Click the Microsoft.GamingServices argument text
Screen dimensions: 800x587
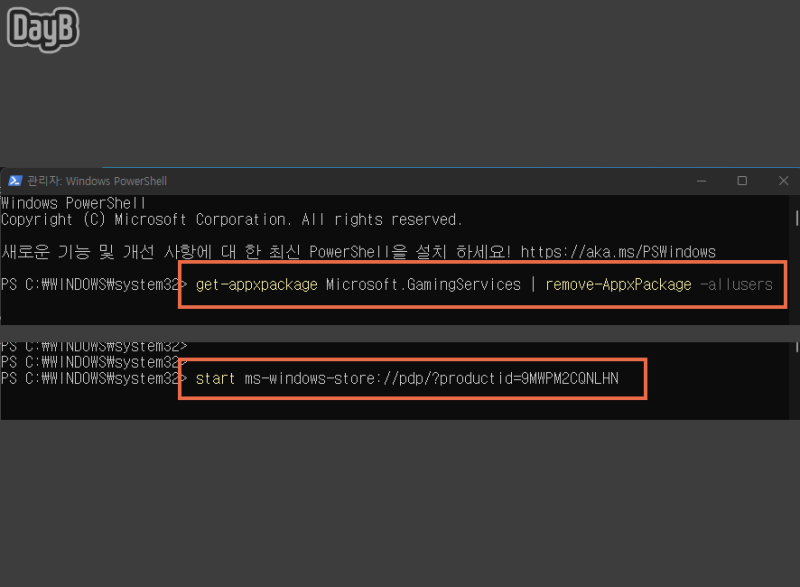point(423,284)
